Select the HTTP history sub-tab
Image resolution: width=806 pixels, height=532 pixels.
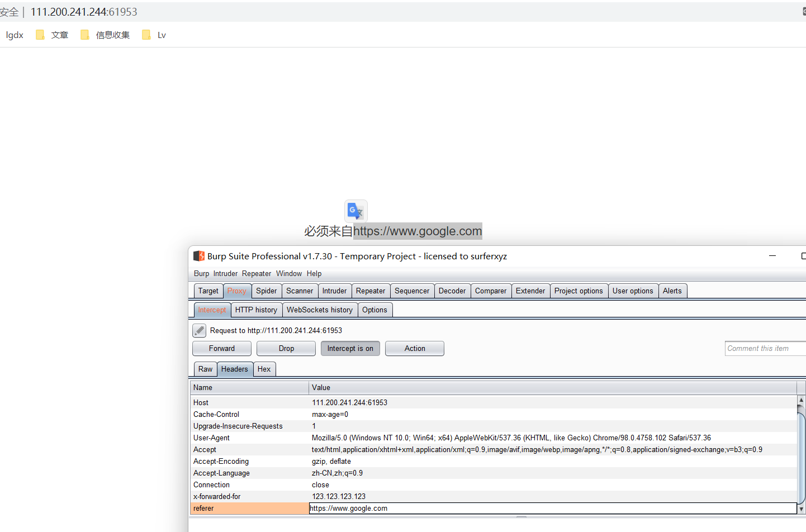click(256, 310)
